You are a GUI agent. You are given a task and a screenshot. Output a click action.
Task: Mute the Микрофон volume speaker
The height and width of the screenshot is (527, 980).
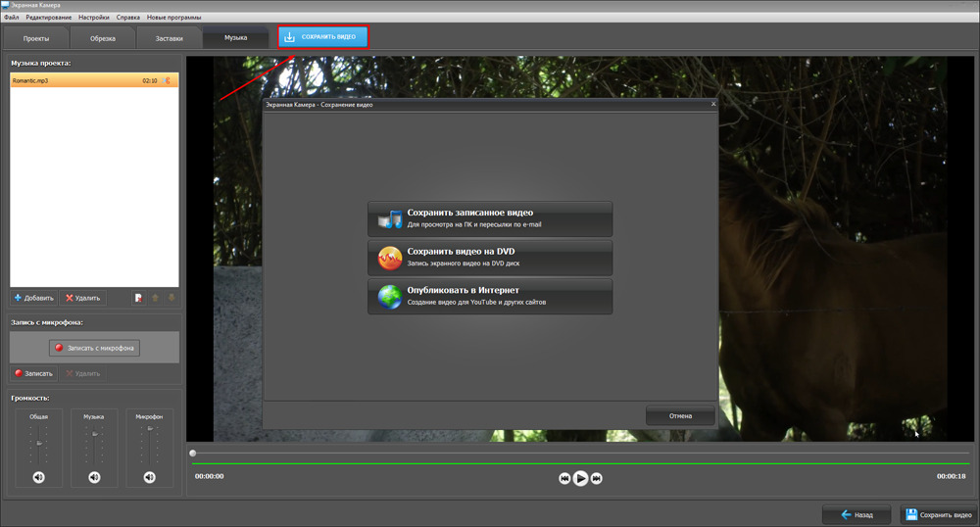149,477
